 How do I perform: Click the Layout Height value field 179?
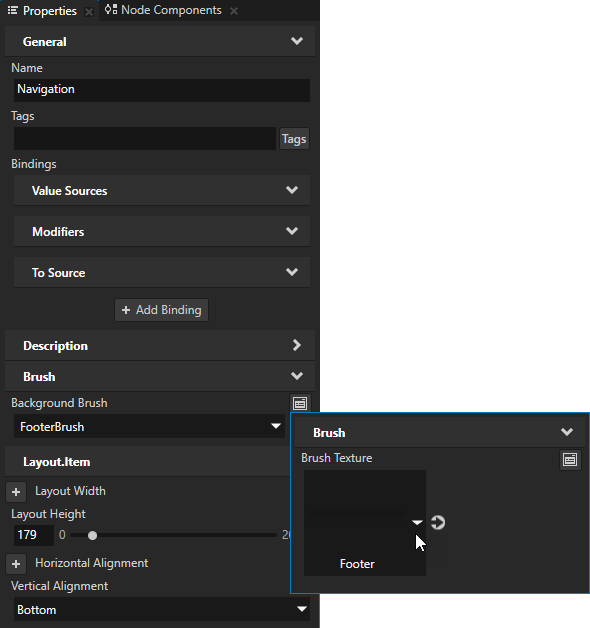(x=34, y=535)
